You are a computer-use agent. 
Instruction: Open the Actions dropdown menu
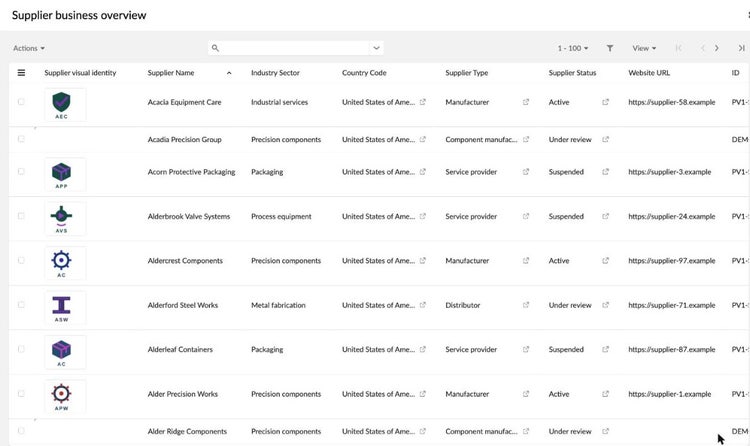pyautogui.click(x=29, y=48)
